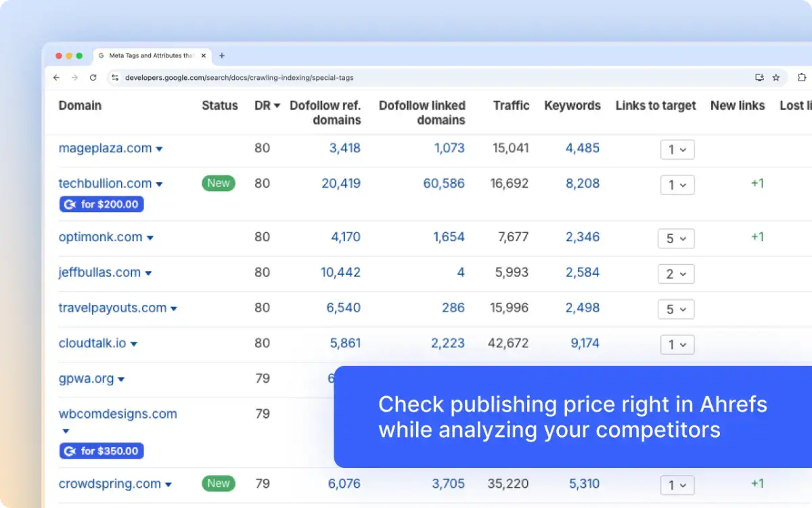
Task: Open a new tab with the plus icon
Action: [221, 56]
